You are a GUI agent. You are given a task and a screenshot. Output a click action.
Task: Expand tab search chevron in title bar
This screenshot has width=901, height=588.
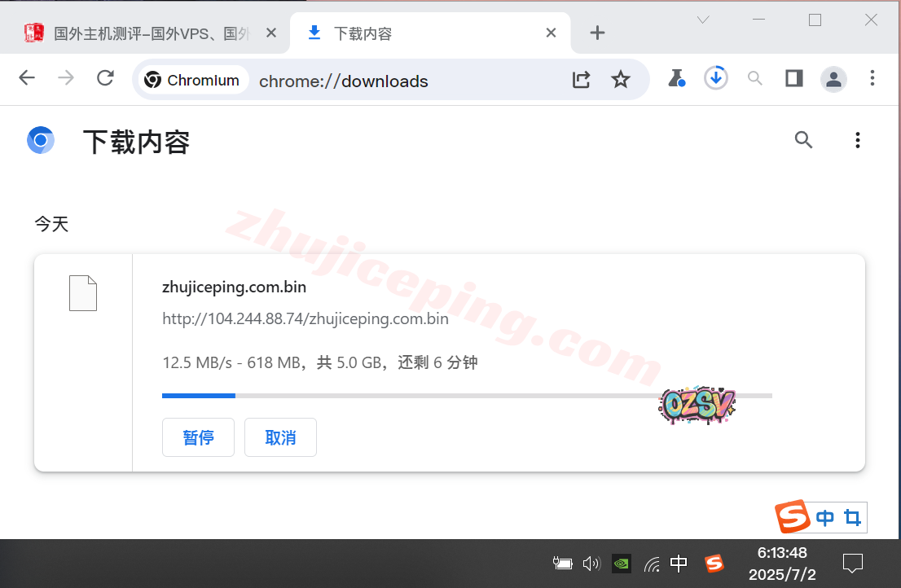pos(703,20)
